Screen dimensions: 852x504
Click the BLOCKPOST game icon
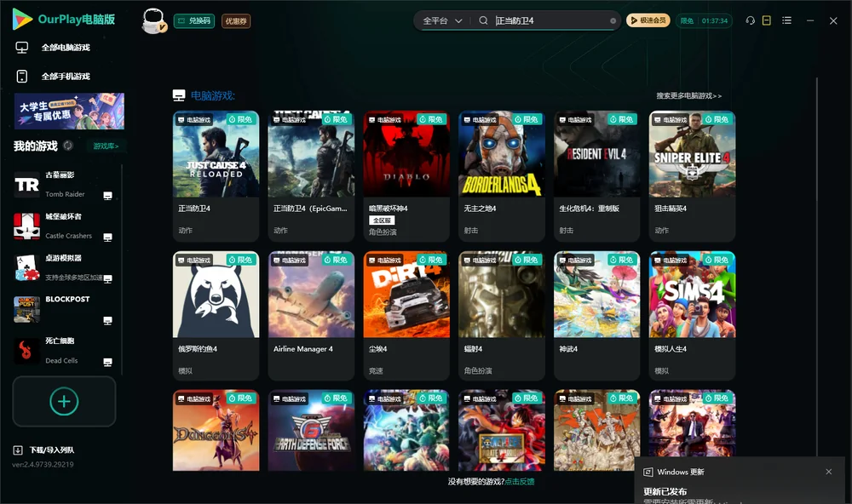pyautogui.click(x=26, y=310)
